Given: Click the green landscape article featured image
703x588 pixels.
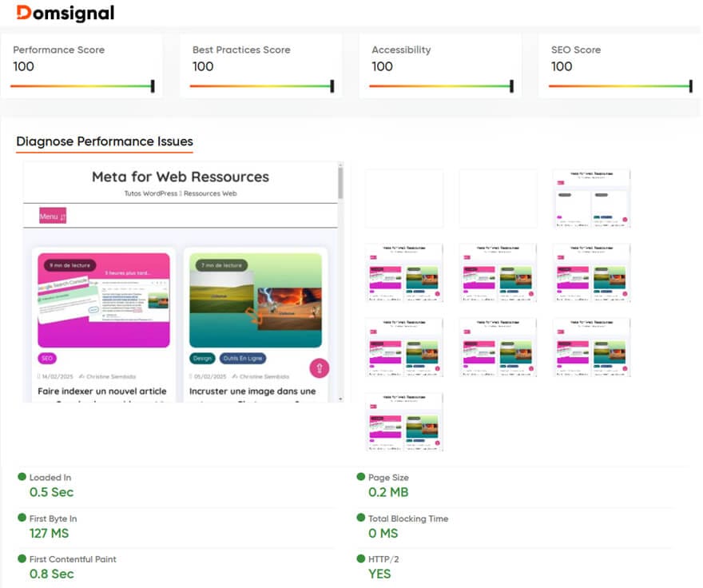Looking at the screenshot, I should 255,300.
